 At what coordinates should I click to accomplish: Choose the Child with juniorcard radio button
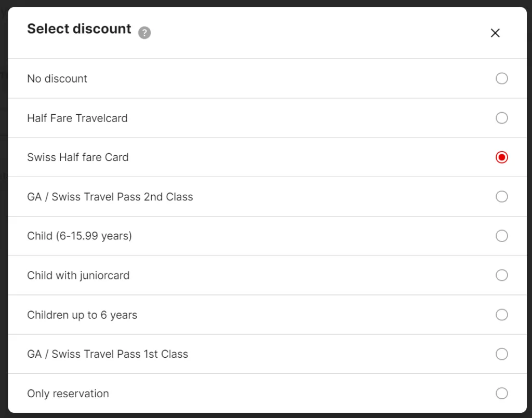[x=501, y=275]
